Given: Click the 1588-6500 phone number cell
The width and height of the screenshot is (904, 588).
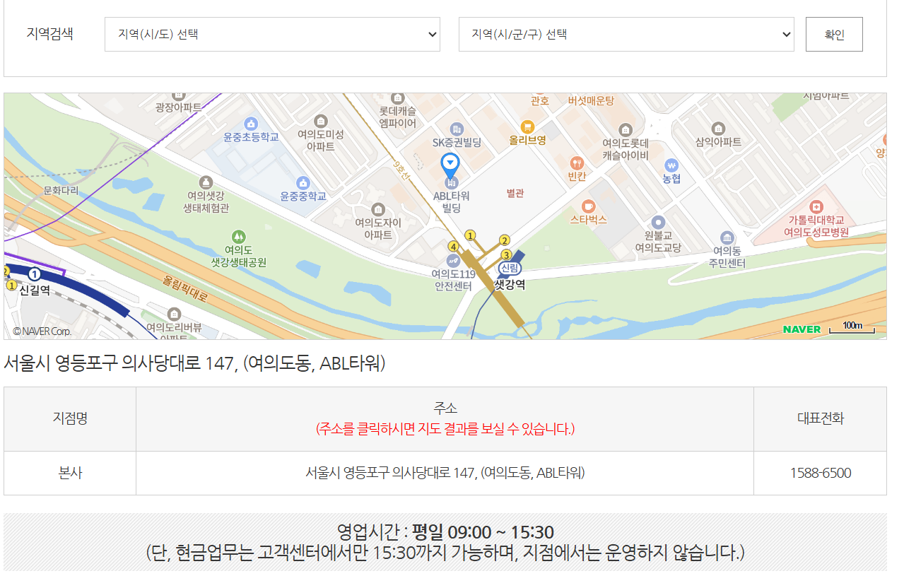Looking at the screenshot, I should (821, 473).
